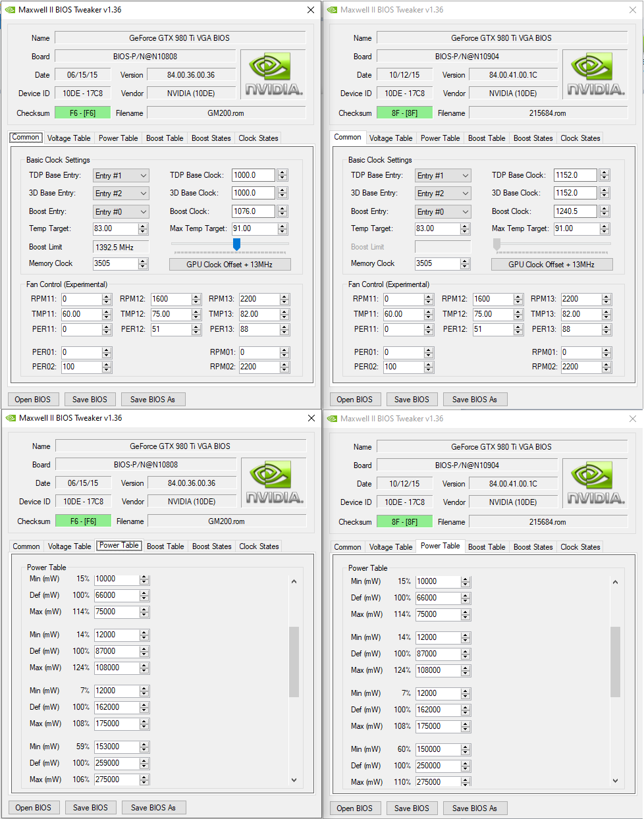Click Boost Clock 1076.0 field in GM200.rom window
Image resolution: width=644 pixels, height=819 pixels.
[x=254, y=211]
